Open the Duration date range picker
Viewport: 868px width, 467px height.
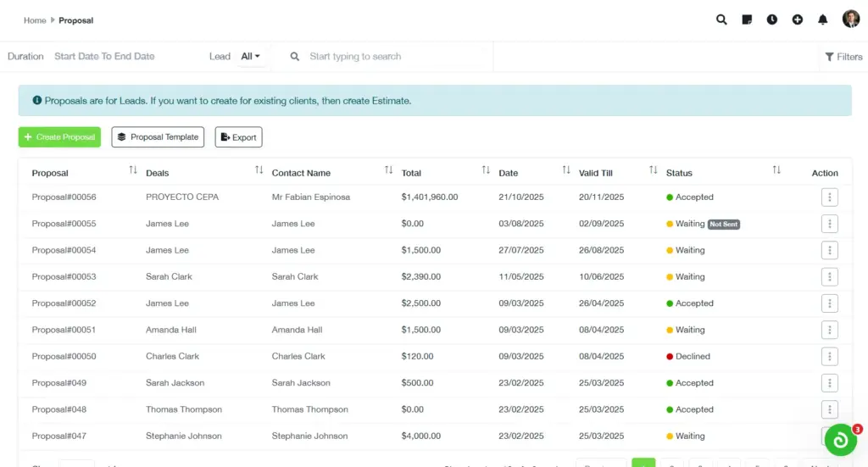coord(104,57)
